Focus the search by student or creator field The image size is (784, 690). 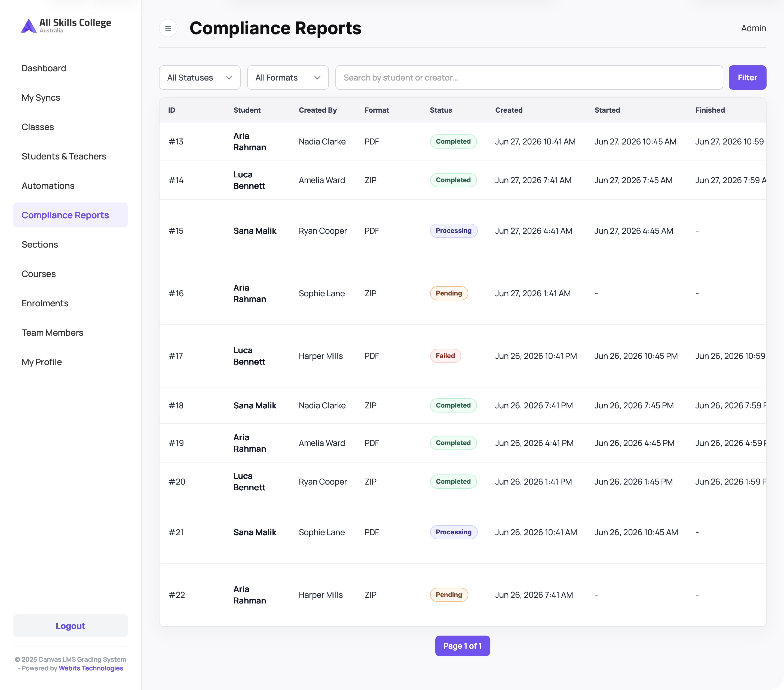tap(529, 78)
